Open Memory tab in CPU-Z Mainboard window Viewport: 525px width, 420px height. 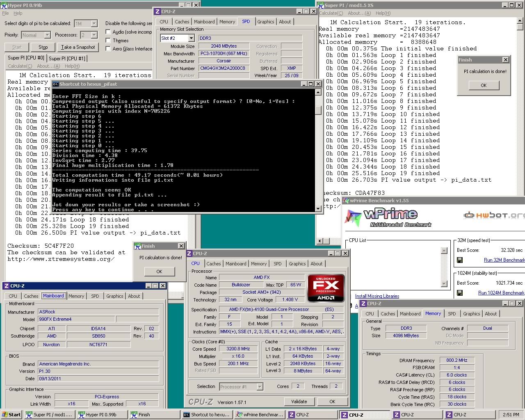click(x=76, y=296)
